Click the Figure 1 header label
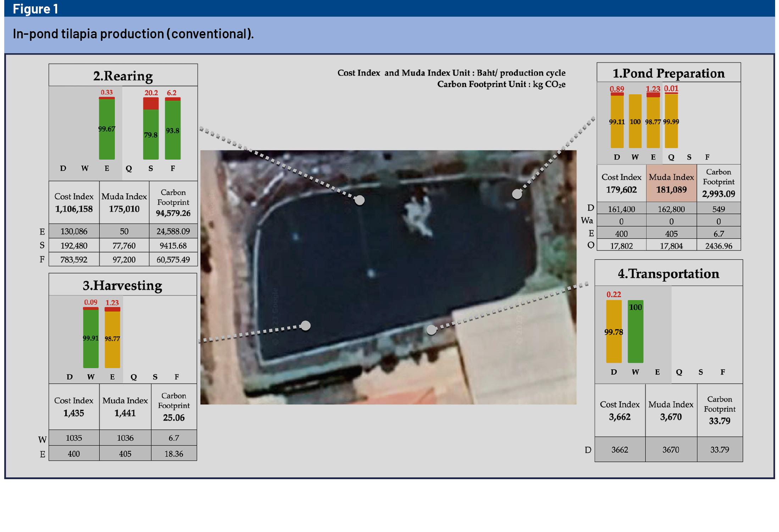 click(35, 9)
